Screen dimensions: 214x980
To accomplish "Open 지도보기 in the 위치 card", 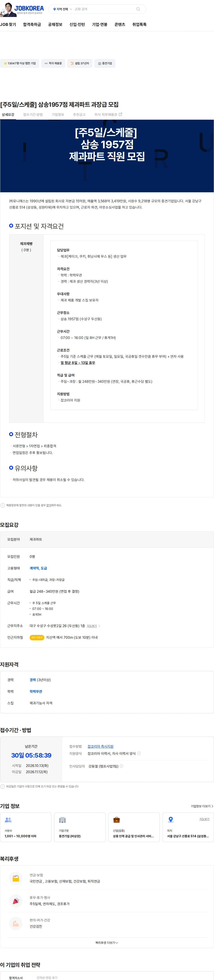I will coord(204,819).
